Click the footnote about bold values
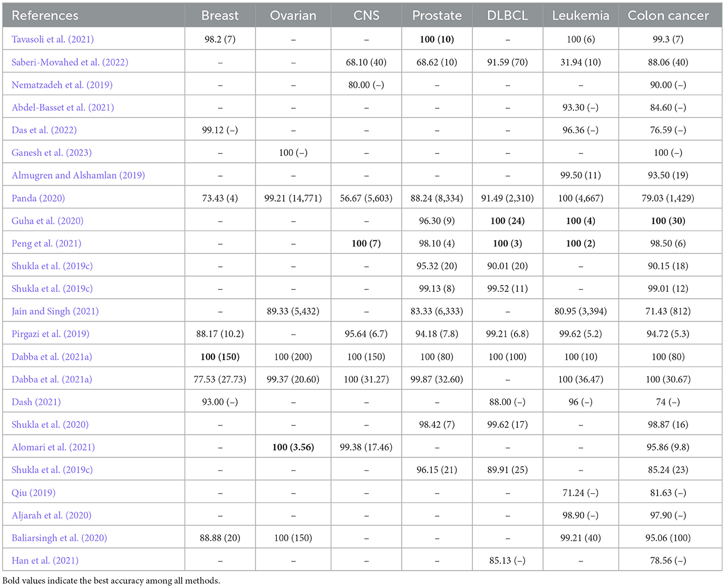Image resolution: width=725 pixels, height=588 pixels. (x=111, y=581)
